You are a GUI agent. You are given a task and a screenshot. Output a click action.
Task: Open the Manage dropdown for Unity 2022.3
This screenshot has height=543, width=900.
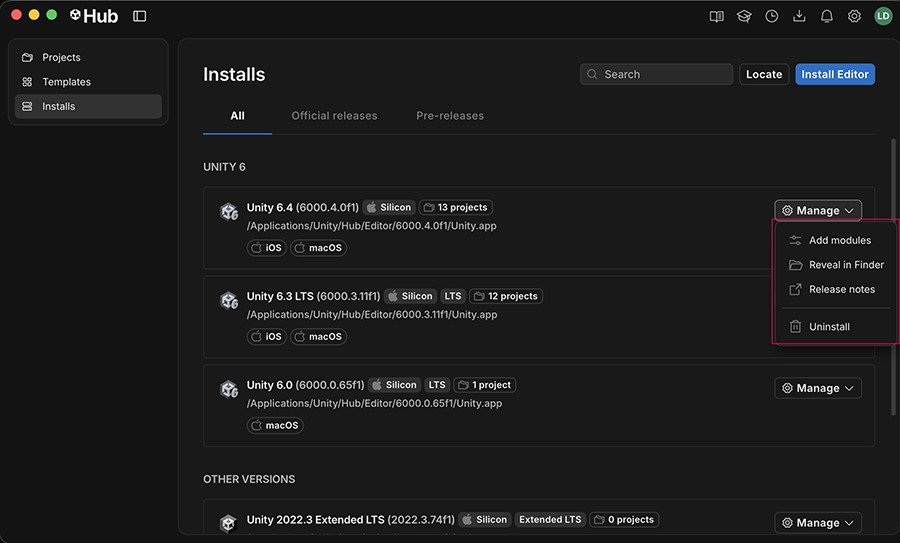(x=818, y=523)
